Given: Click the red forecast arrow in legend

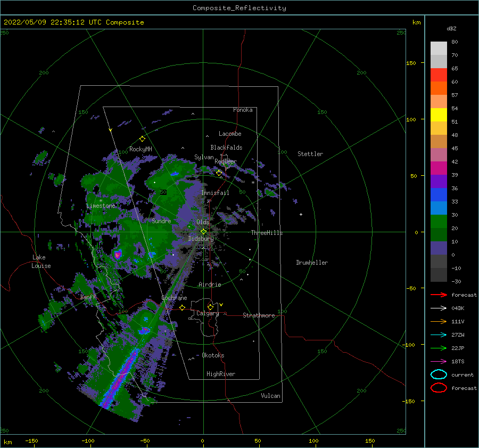Looking at the screenshot, I should click(439, 295).
